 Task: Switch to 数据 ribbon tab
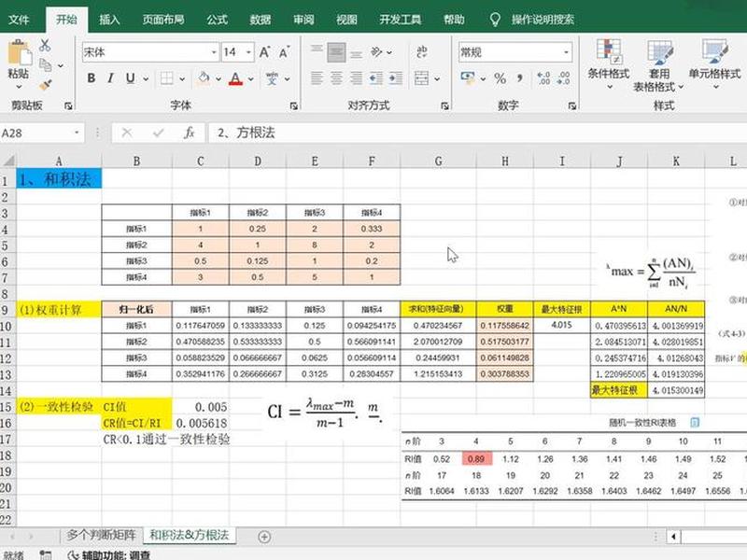point(261,20)
